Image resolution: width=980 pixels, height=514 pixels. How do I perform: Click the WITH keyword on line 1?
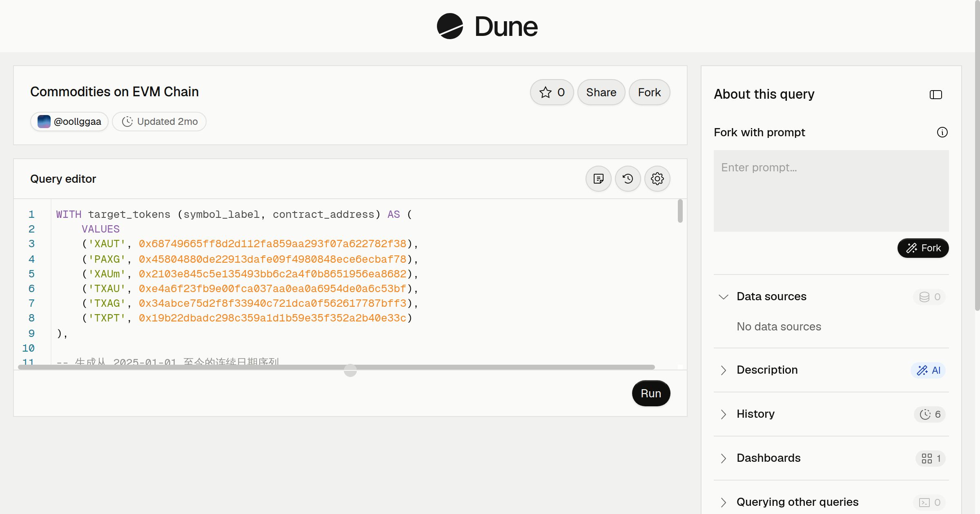click(69, 215)
